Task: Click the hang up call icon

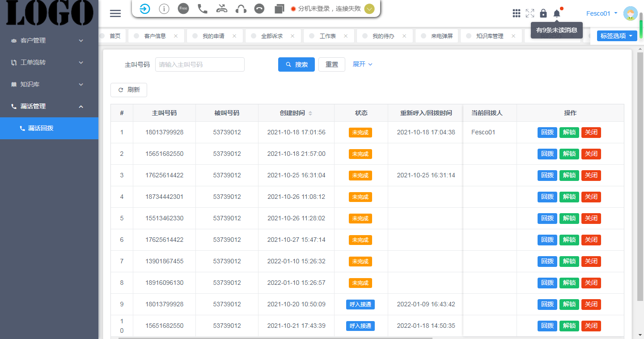Action: point(259,9)
